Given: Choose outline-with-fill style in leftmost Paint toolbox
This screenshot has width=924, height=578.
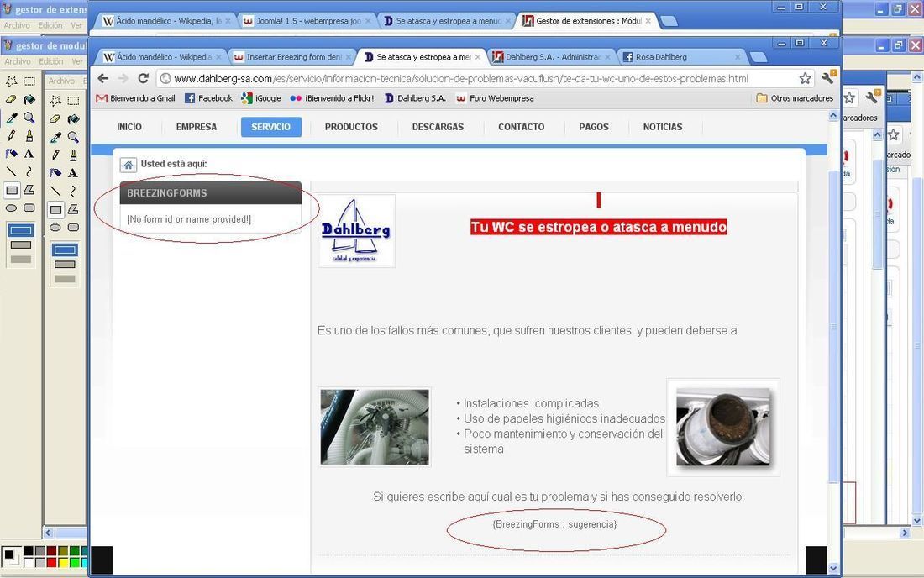Looking at the screenshot, I should click(x=21, y=244).
